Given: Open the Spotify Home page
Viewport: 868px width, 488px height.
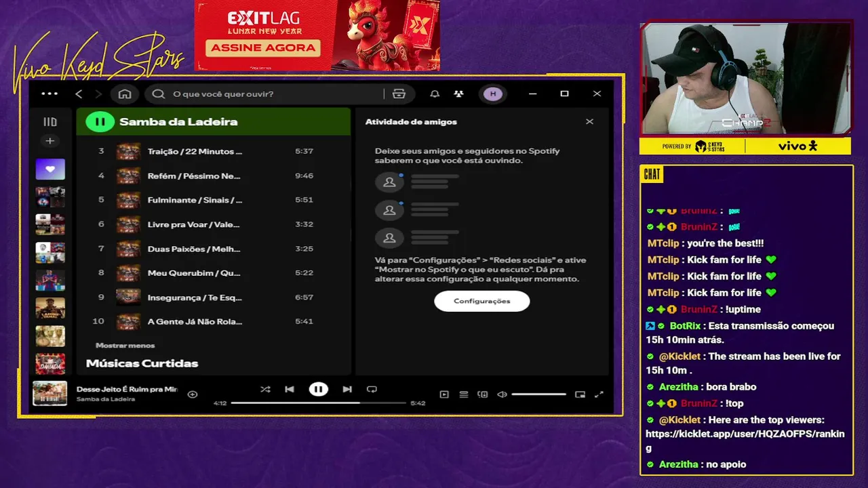Looking at the screenshot, I should 125,94.
